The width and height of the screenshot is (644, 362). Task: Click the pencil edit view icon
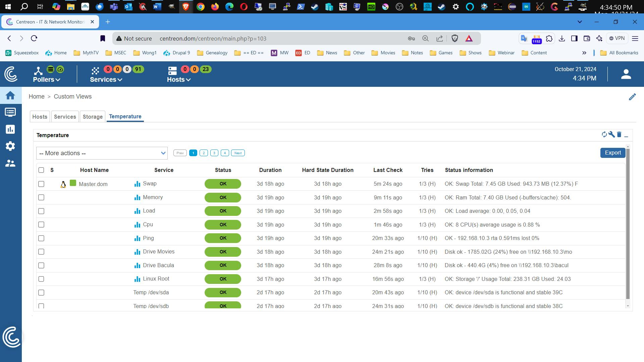pyautogui.click(x=632, y=97)
